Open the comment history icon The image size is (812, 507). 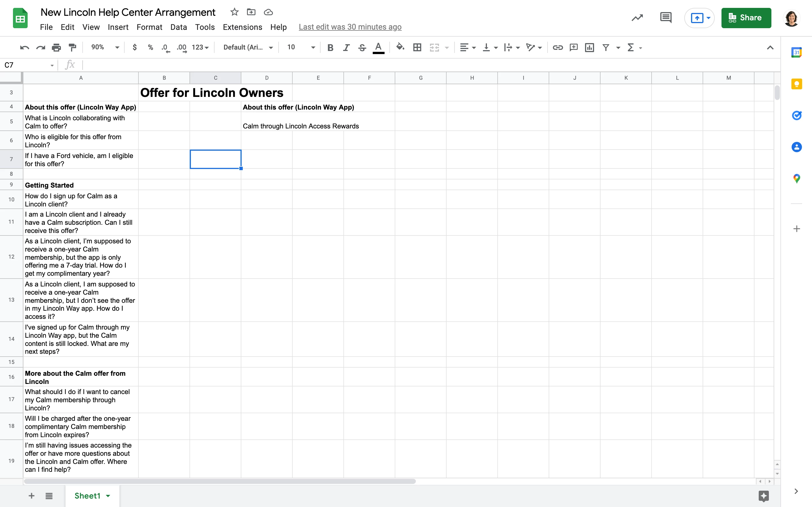(x=665, y=18)
